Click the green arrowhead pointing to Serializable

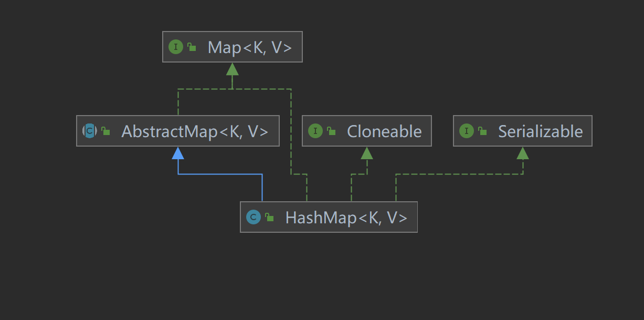pos(523,153)
